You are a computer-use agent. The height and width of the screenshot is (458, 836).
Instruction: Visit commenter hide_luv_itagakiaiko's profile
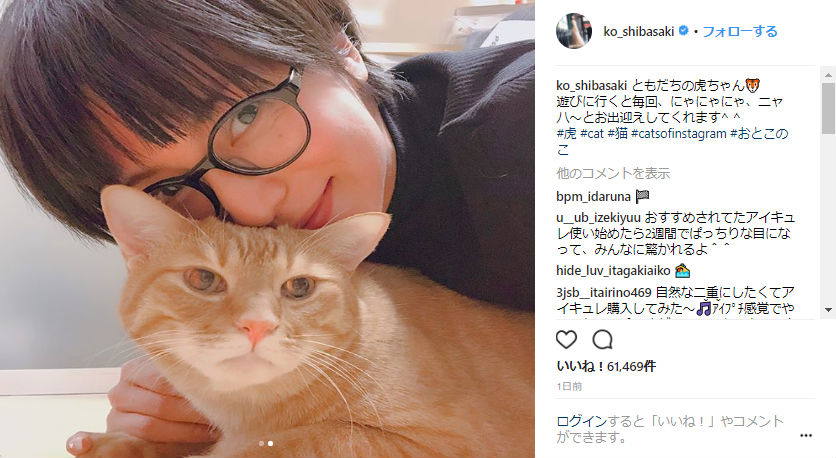pyautogui.click(x=613, y=270)
